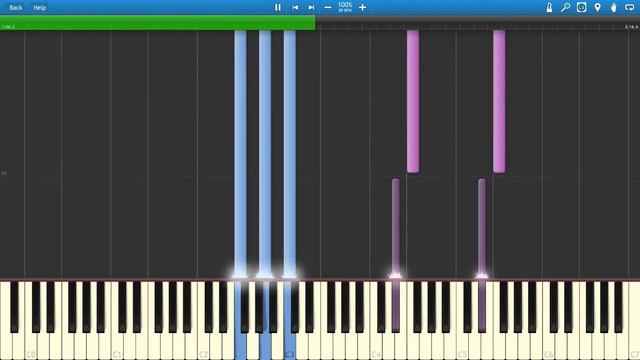640x360 pixels.
Task: Pause the song playback
Action: click(x=278, y=7)
